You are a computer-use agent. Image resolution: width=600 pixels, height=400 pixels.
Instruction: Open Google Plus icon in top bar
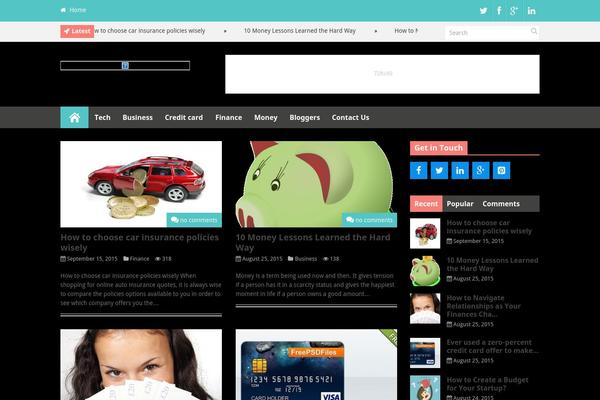[514, 11]
